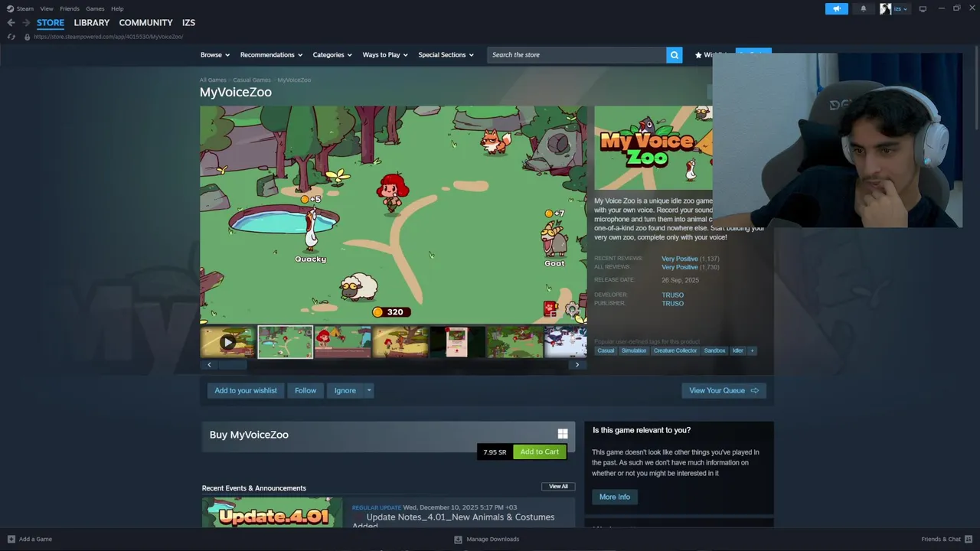Open the Help menu
The height and width of the screenshot is (551, 980).
pyautogui.click(x=117, y=8)
